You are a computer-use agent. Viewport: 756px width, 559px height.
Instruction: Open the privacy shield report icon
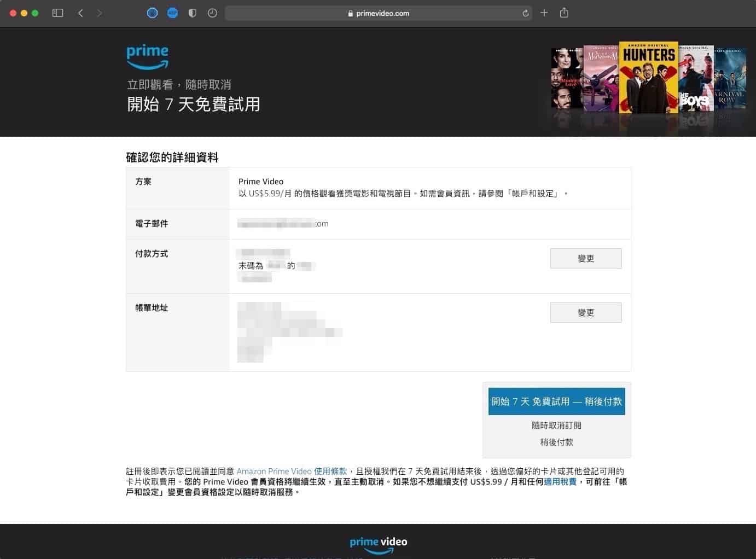pos(192,13)
